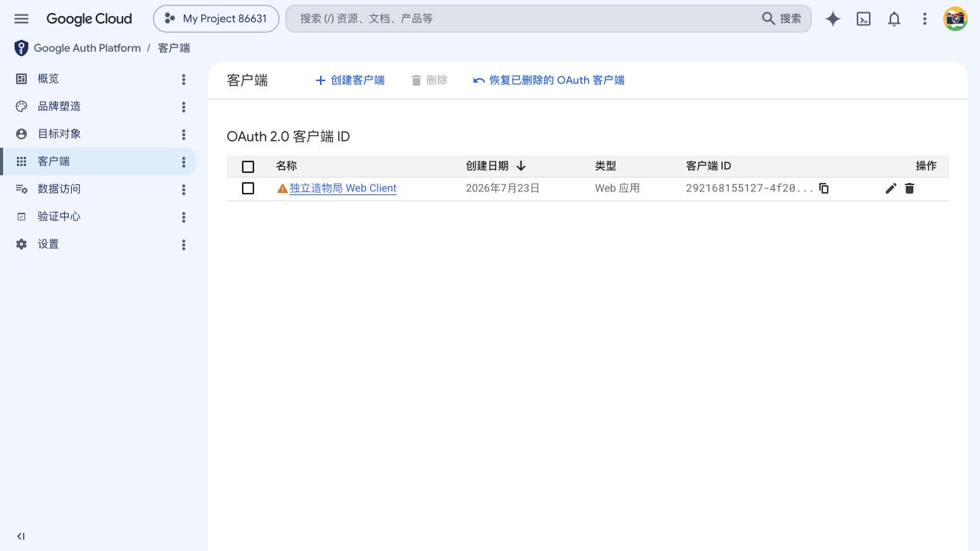980x551 pixels.
Task: Click the OAuth 2.0 客户端 ID heading
Action: (288, 137)
